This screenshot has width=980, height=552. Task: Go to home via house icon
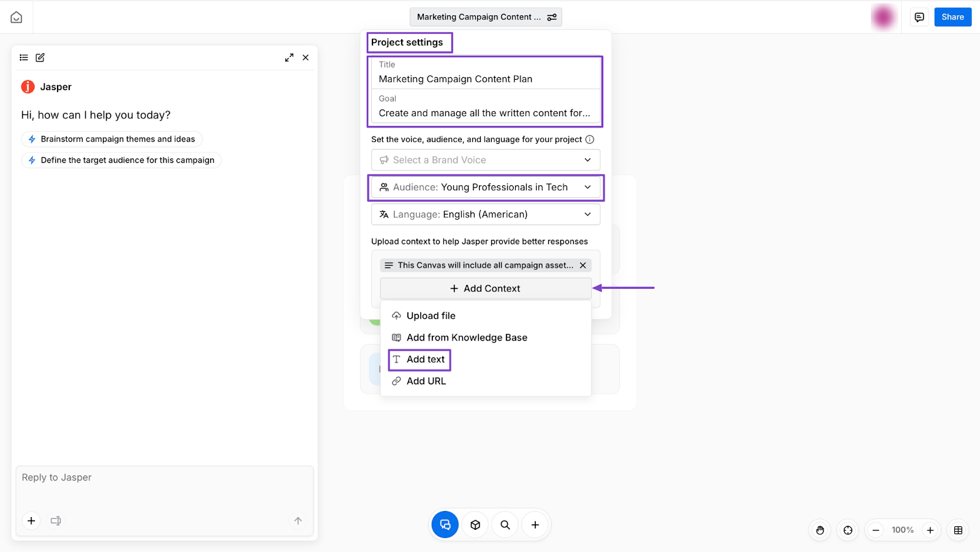tap(17, 17)
